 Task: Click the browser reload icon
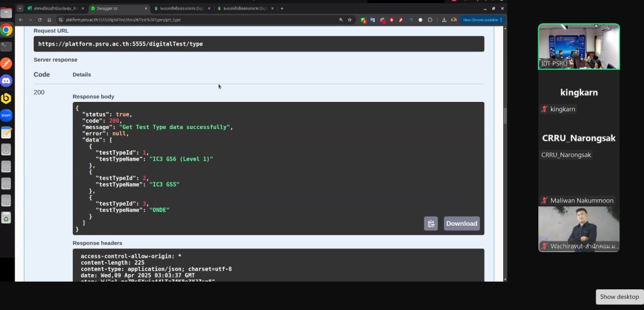[x=40, y=20]
